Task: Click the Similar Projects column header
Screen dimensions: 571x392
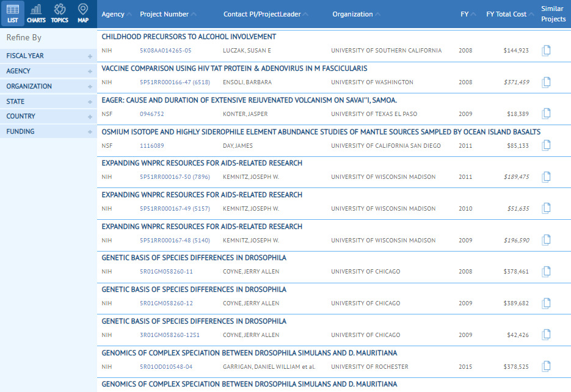Action: point(553,14)
